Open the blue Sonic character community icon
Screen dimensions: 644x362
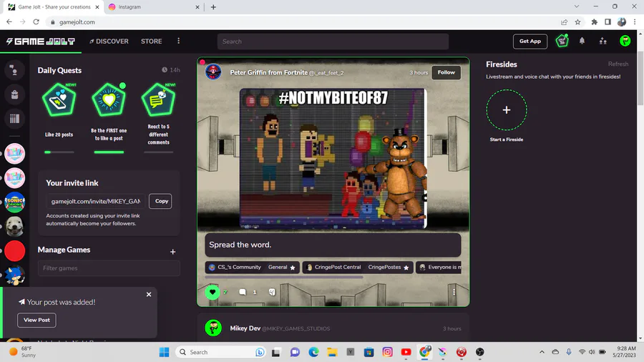click(x=15, y=275)
